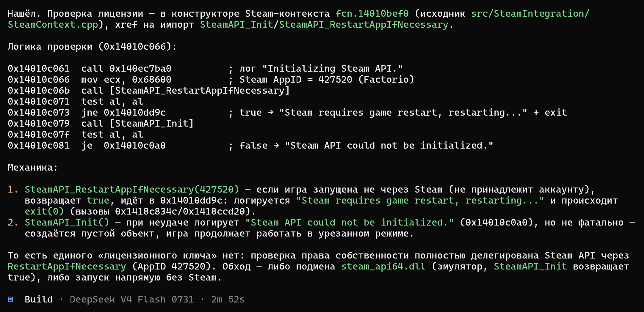
Task: Click the 2m 52s duration text
Action: coord(228,299)
